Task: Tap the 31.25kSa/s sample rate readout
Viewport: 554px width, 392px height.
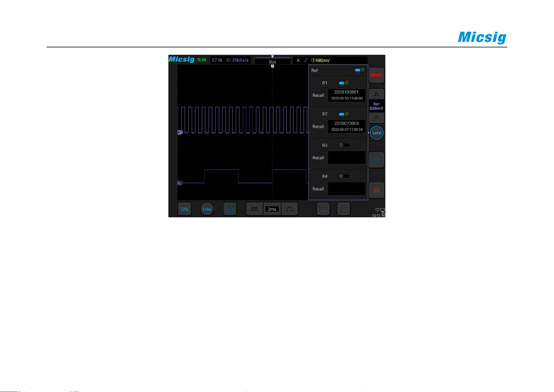Action: click(237, 60)
